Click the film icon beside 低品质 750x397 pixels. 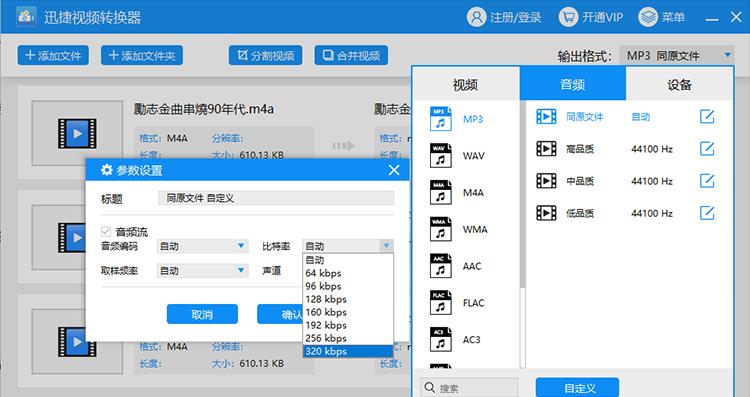click(546, 213)
